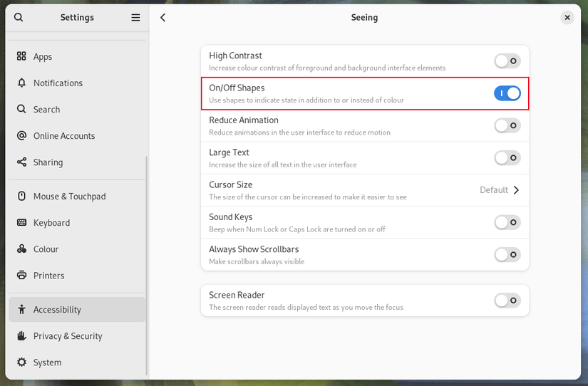Click the 'Reduce Animation' row title
This screenshot has height=386, width=588.
(x=243, y=120)
